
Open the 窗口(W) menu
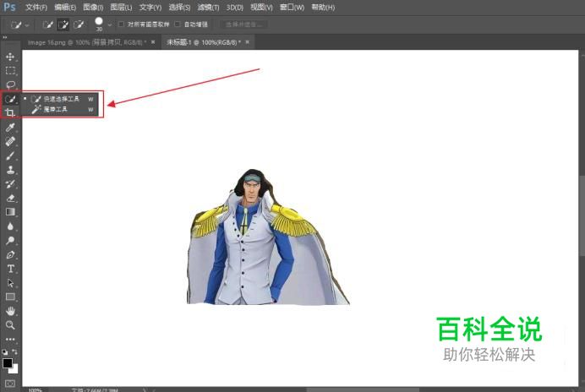[x=292, y=8]
